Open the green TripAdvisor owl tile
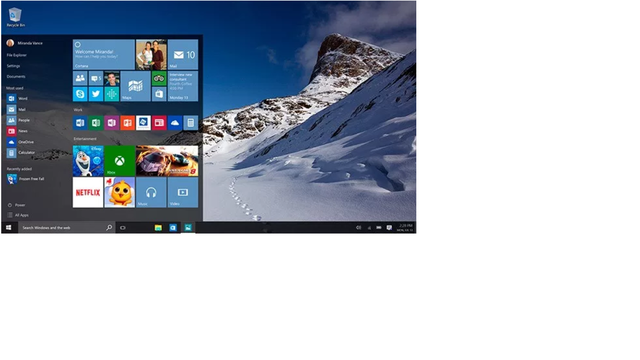This screenshot has width=640, height=360. 159,78
